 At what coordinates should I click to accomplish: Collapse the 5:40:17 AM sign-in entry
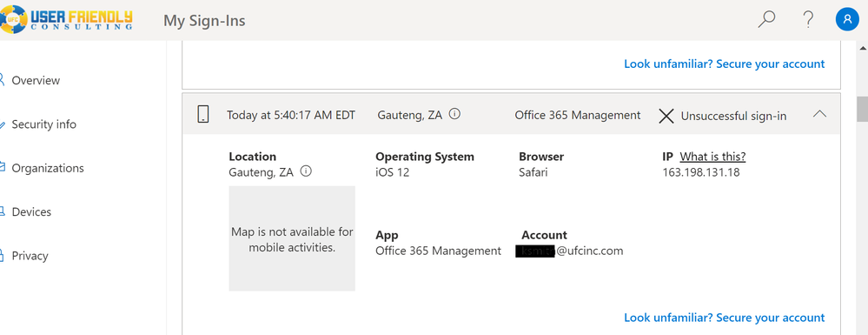click(x=819, y=114)
